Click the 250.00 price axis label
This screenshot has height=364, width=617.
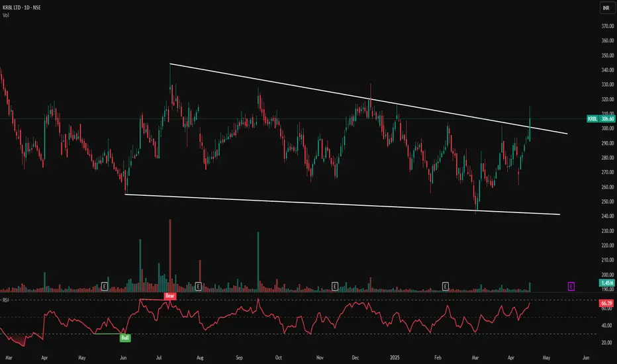(608, 201)
